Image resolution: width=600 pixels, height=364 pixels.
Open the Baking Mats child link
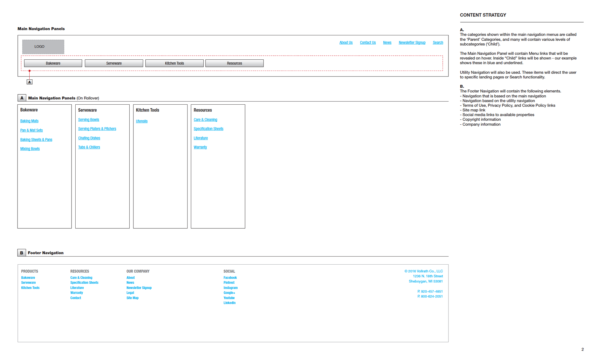[29, 121]
